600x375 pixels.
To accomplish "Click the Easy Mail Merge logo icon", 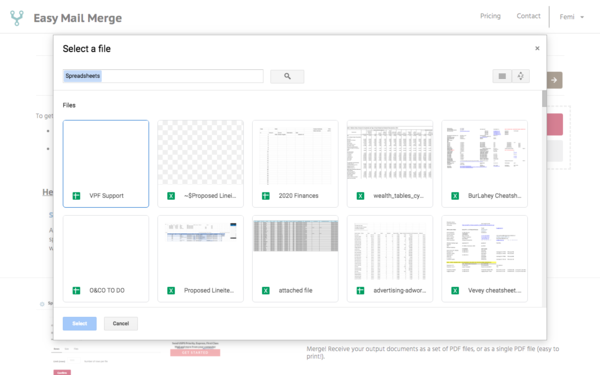I will [16, 18].
